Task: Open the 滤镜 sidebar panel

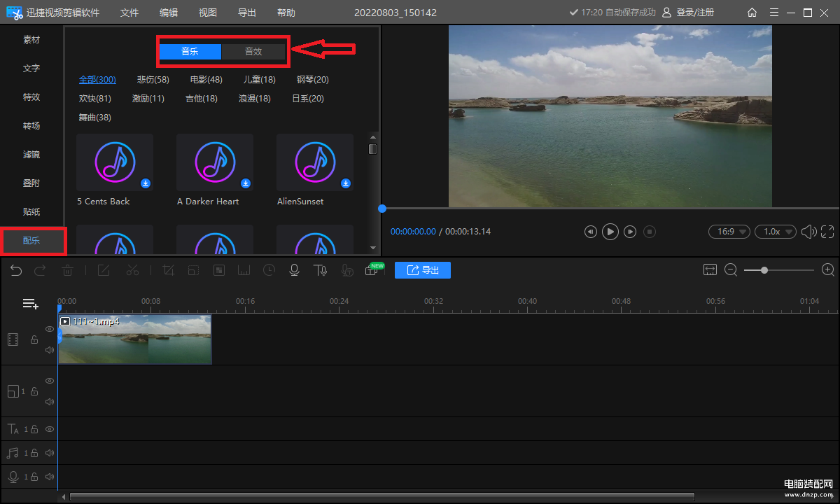Action: [31, 154]
